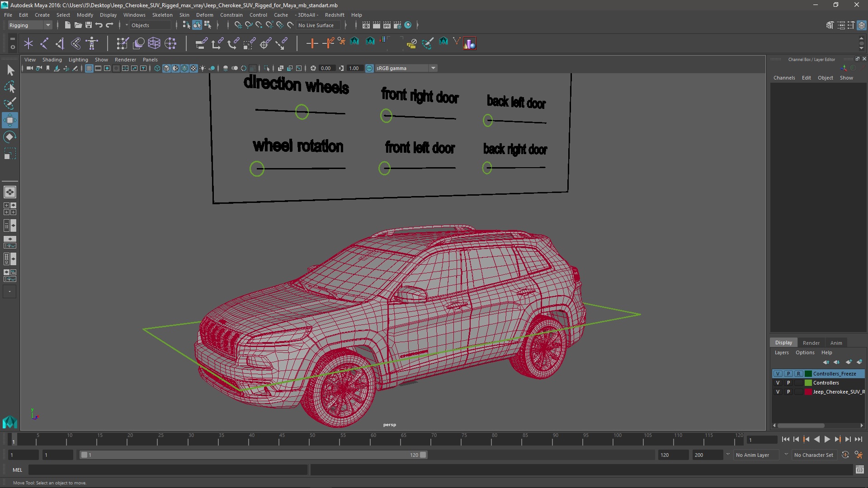Open the viewport Shading menu
The image size is (868, 488).
point(52,60)
